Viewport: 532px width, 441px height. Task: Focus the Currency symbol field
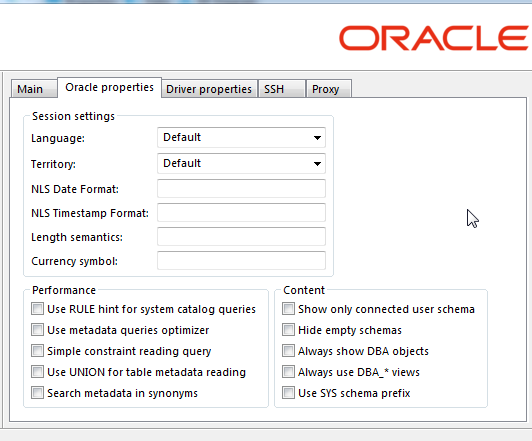(241, 261)
